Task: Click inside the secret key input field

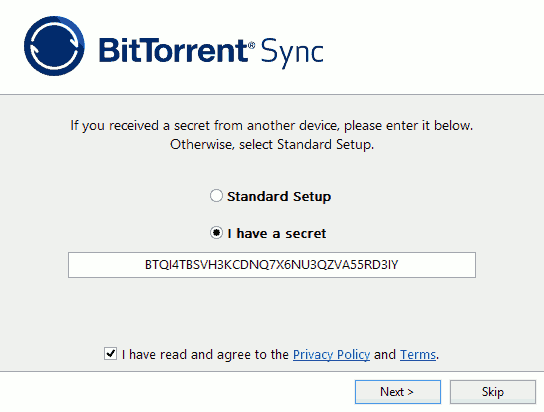Action: [272, 265]
